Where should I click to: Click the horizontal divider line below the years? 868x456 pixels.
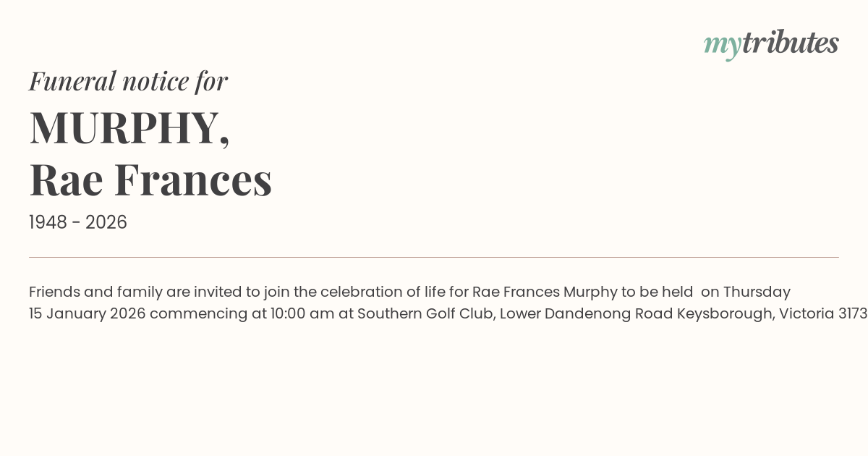point(434,257)
